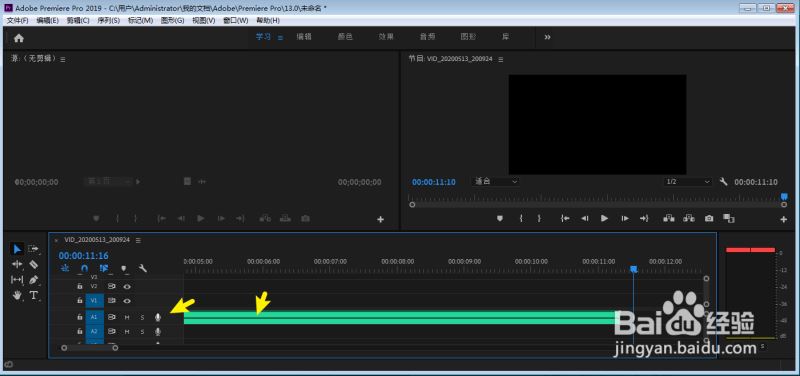Add marker in Program Monitor
Screen dimensions: 800x376
500,218
